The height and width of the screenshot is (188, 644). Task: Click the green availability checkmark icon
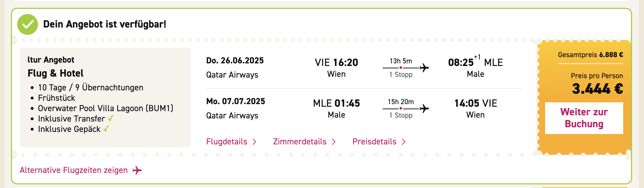click(x=28, y=24)
